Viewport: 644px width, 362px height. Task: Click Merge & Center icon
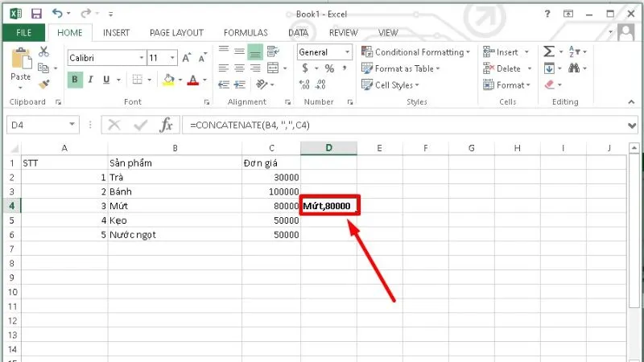[273, 68]
